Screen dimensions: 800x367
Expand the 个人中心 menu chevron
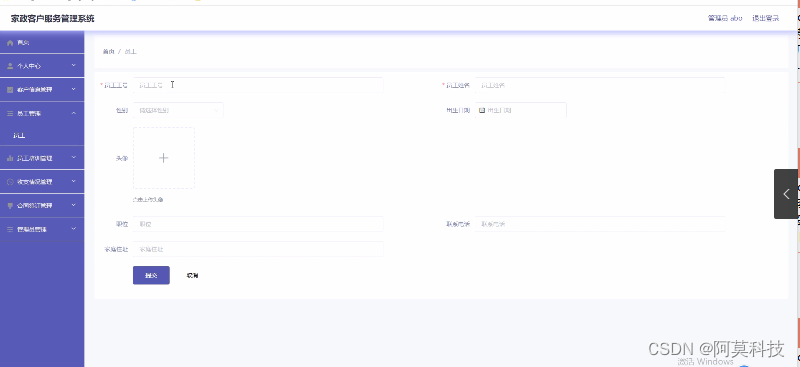pyautogui.click(x=73, y=65)
